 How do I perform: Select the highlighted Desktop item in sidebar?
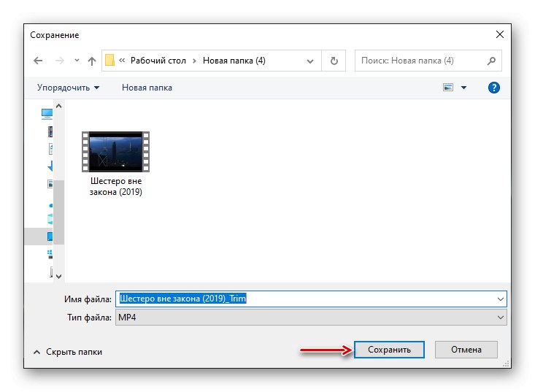pos(39,237)
